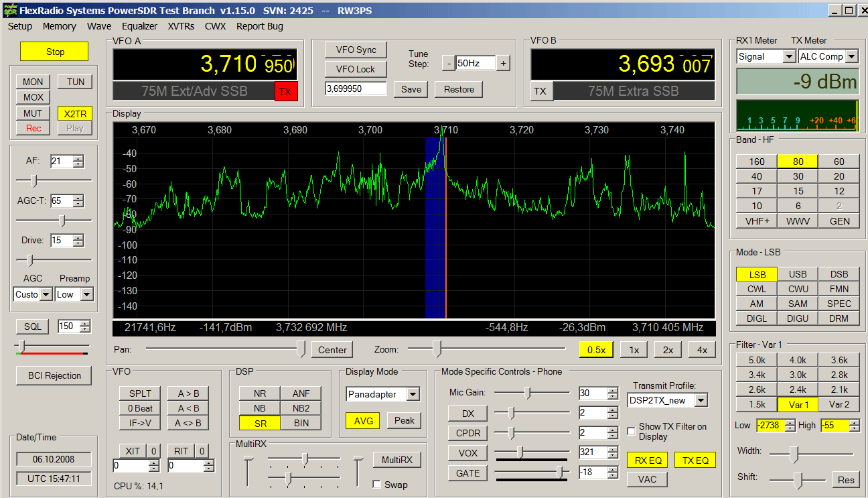Image resolution: width=868 pixels, height=498 pixels.
Task: Open the RX1 Meter Signal dropdown
Action: pos(788,57)
